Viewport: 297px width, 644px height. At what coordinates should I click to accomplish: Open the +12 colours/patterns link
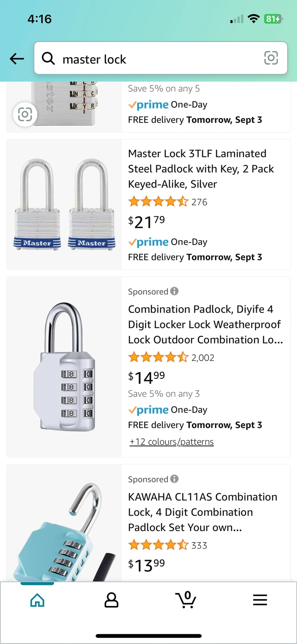pyautogui.click(x=172, y=442)
